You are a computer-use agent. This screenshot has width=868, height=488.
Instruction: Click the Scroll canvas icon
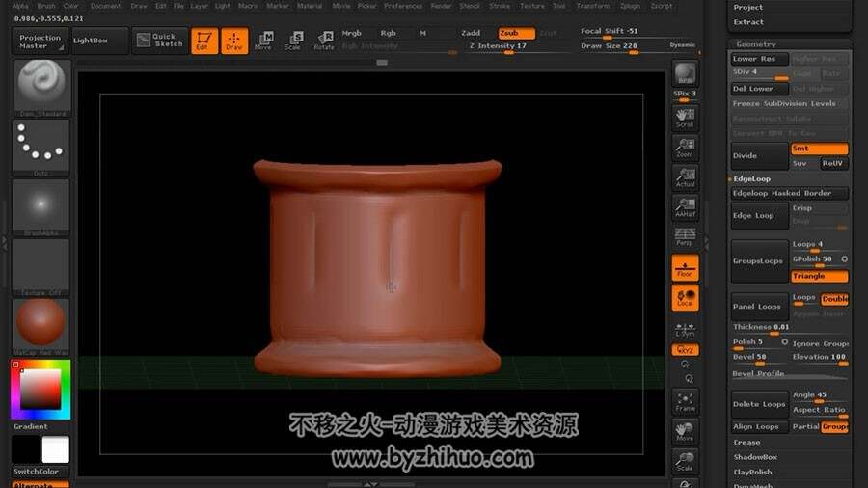point(685,118)
